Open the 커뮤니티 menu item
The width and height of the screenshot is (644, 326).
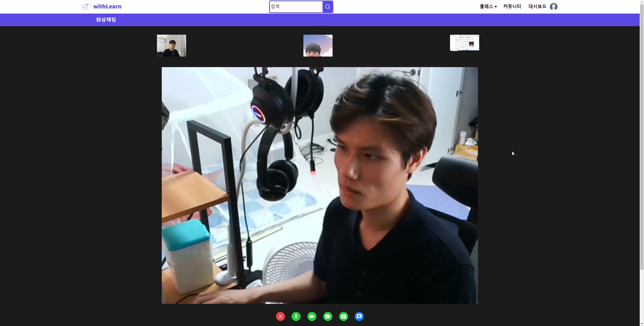point(512,7)
